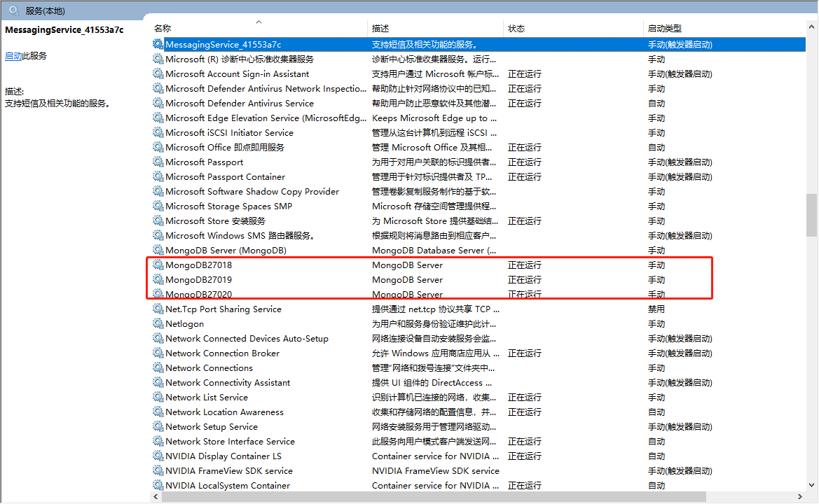The height and width of the screenshot is (504, 819).
Task: Click the gear icon of the Network Connections row
Action: pos(158,367)
